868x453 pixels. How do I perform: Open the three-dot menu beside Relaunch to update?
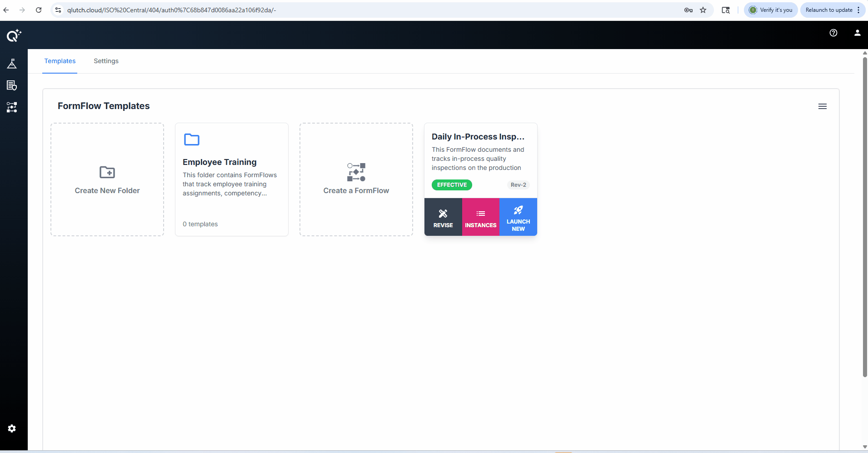tap(858, 10)
